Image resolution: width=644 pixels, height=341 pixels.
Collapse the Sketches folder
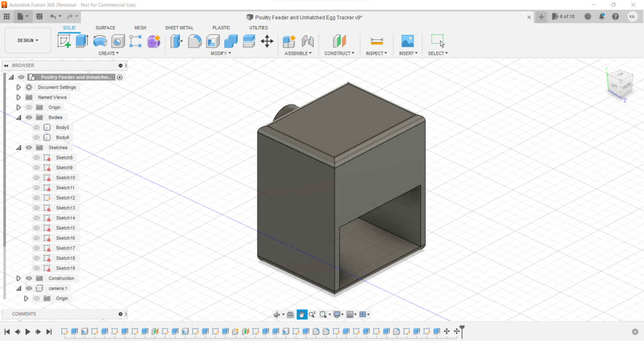tap(19, 148)
